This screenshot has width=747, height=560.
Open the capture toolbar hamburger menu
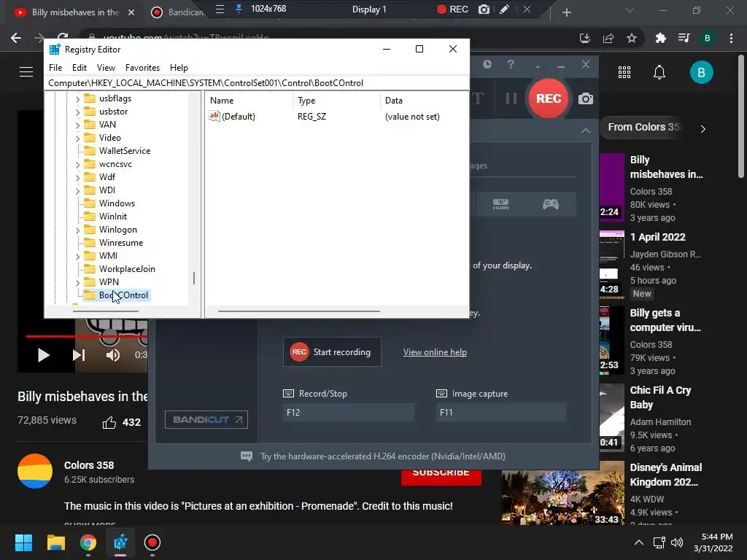(220, 9)
